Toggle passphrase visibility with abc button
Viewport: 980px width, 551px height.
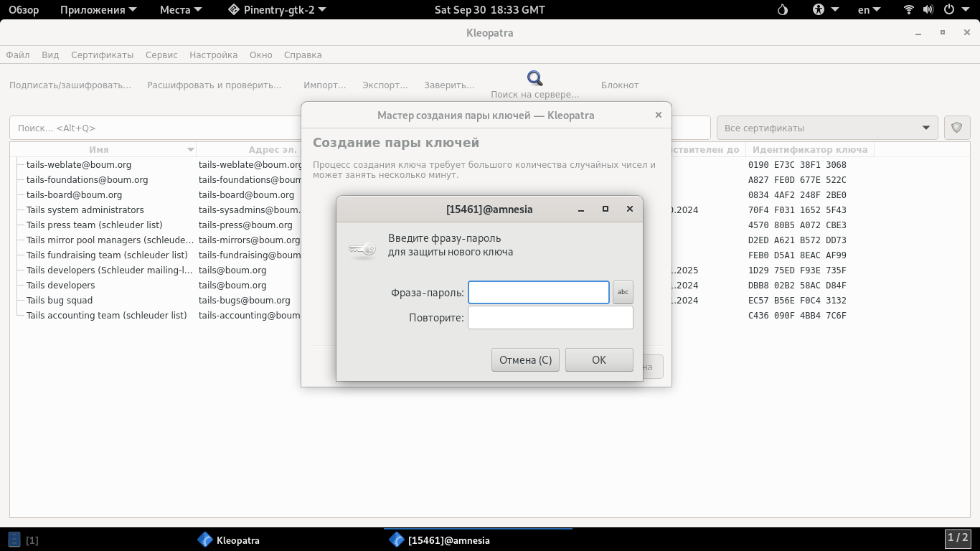coord(623,292)
